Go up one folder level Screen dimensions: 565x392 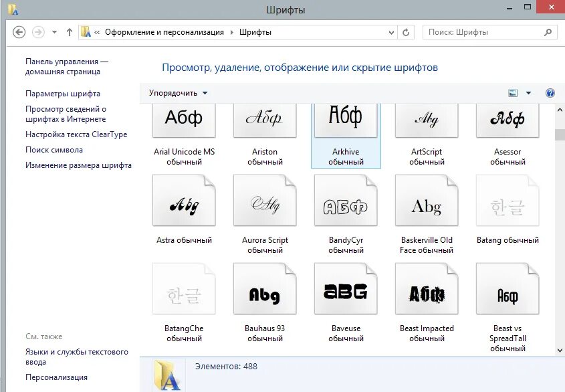pos(69,32)
